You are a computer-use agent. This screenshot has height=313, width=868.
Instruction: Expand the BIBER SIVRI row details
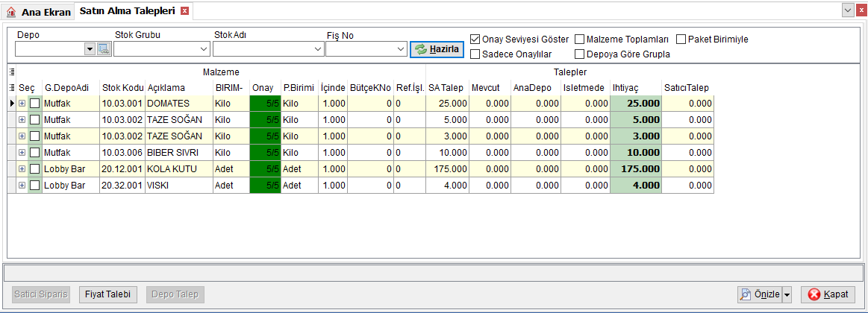click(22, 153)
